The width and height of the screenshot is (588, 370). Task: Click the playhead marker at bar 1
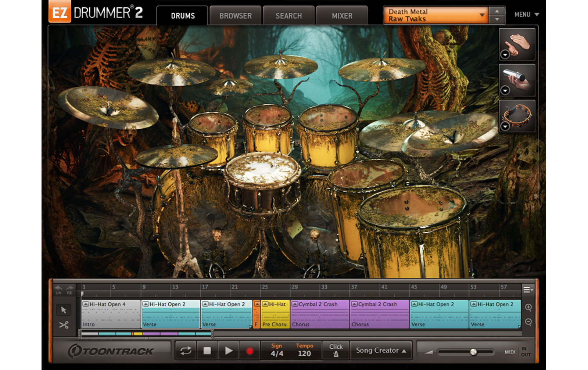[x=82, y=294]
